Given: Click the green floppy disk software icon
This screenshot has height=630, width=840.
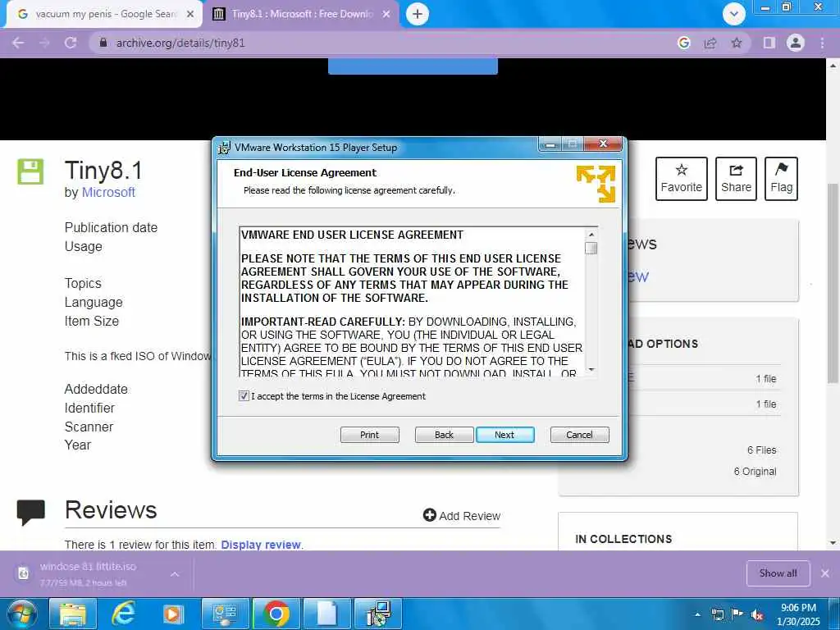Looking at the screenshot, I should (x=30, y=171).
